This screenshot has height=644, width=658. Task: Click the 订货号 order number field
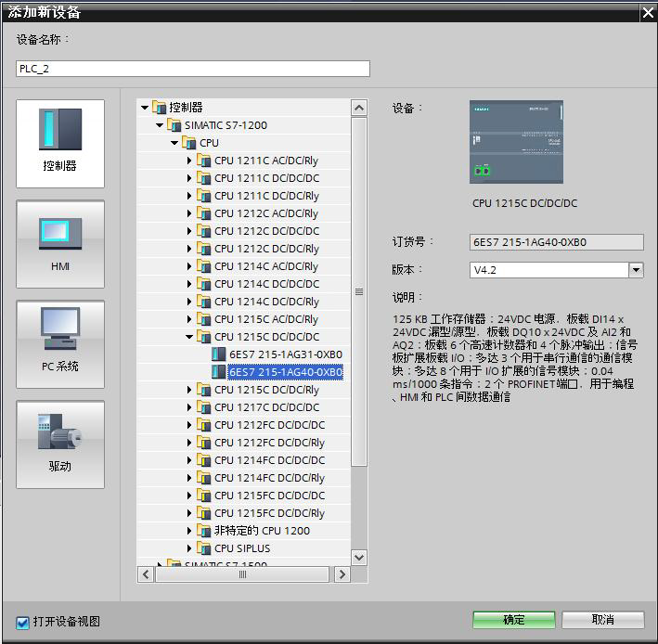(557, 242)
